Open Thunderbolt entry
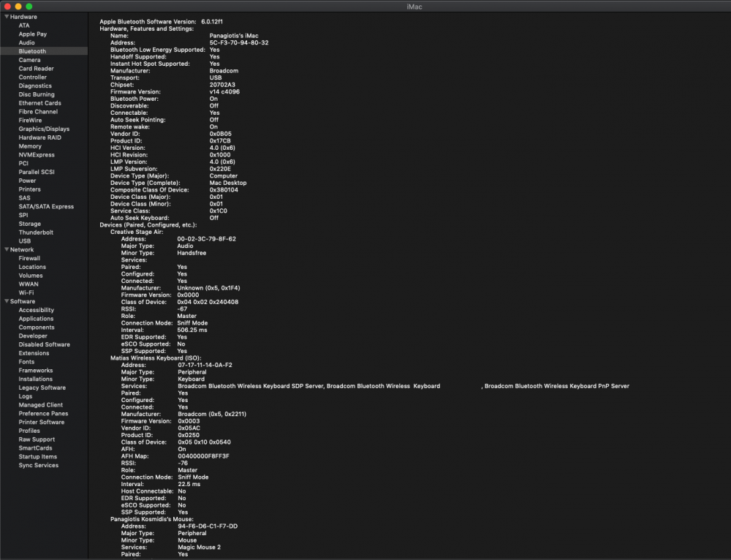This screenshot has height=560, width=731. [x=36, y=232]
